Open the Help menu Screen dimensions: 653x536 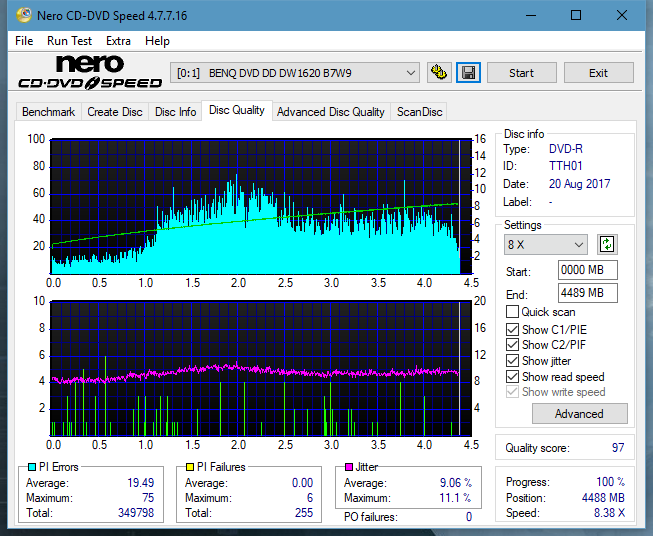tap(157, 41)
